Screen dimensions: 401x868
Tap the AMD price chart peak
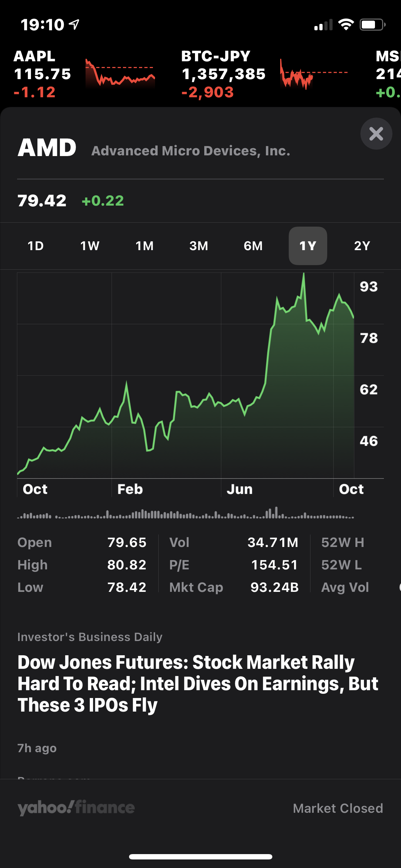[304, 274]
